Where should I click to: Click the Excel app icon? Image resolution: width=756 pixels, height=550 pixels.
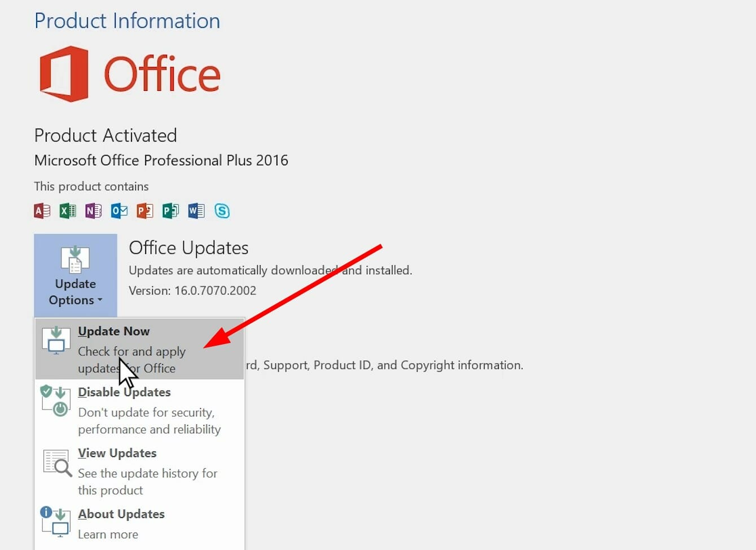[68, 211]
